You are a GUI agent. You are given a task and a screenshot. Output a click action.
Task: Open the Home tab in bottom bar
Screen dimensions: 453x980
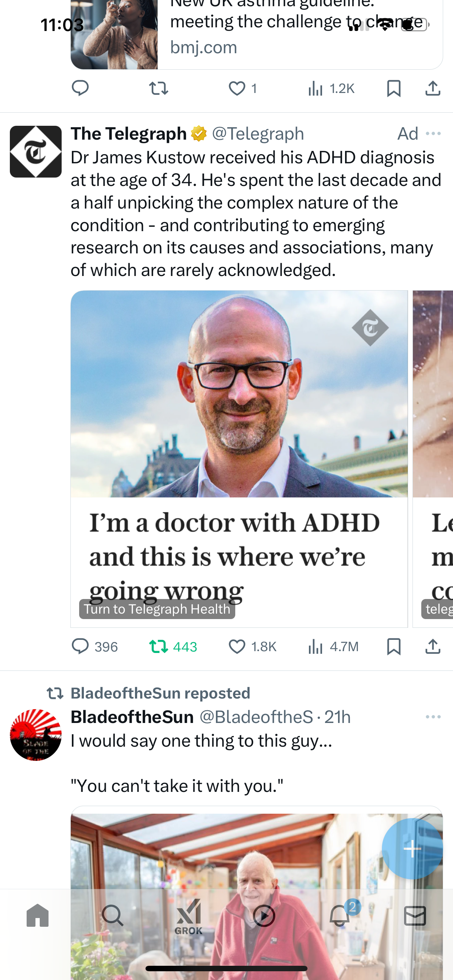(x=37, y=915)
